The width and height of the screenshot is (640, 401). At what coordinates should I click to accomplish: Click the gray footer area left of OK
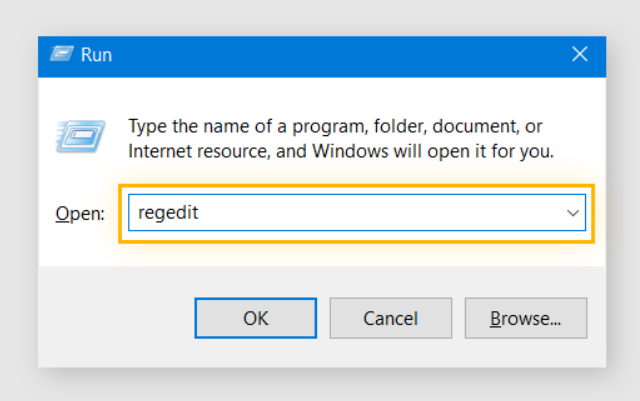coord(116,318)
